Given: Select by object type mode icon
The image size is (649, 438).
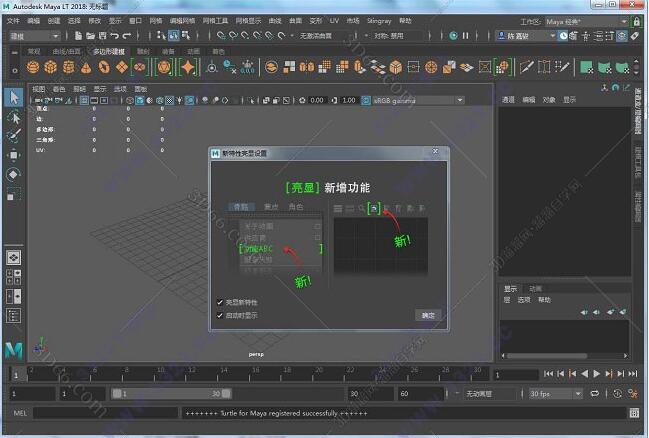Looking at the screenshot, I should [173, 36].
